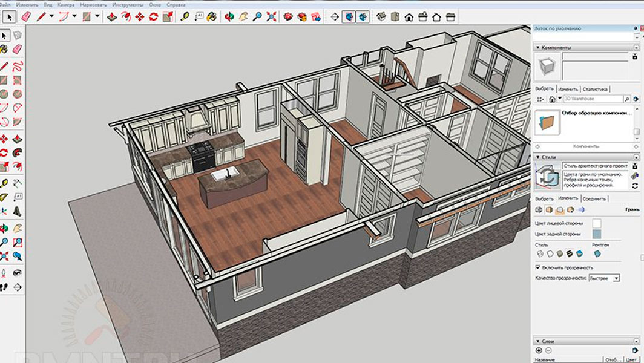Collapse the Стили panel
The width and height of the screenshot is (644, 363).
tap(537, 157)
